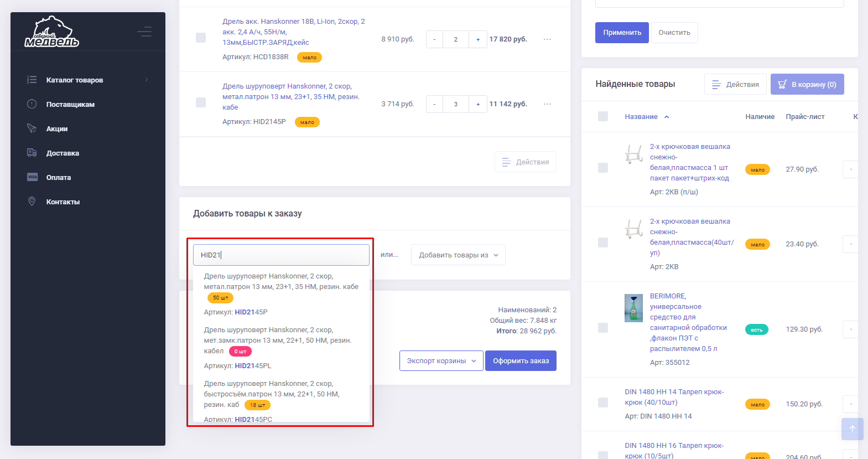Open Каталог товаров in the sidebar

coord(75,80)
